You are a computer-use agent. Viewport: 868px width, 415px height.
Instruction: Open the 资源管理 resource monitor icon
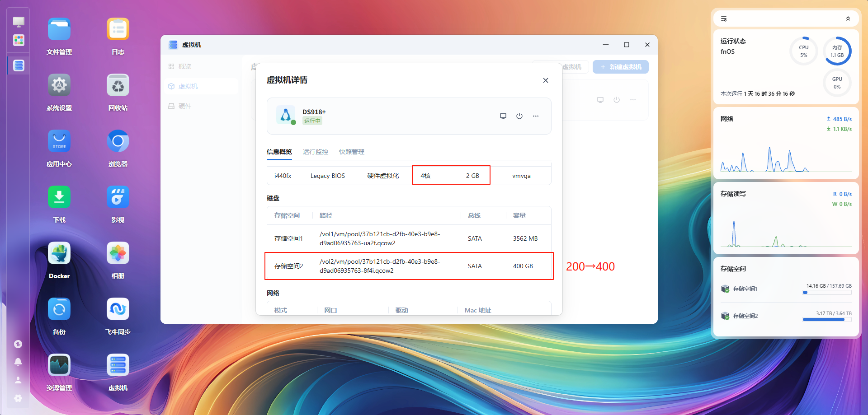click(x=59, y=365)
